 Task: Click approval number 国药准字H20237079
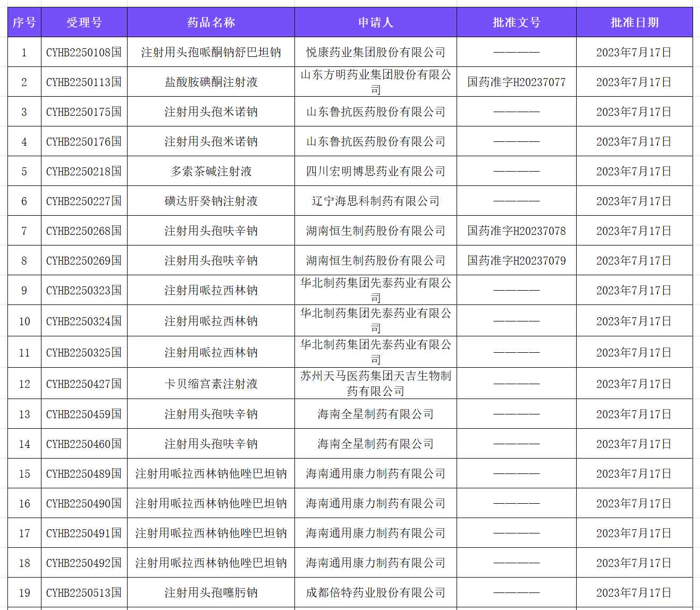516,260
